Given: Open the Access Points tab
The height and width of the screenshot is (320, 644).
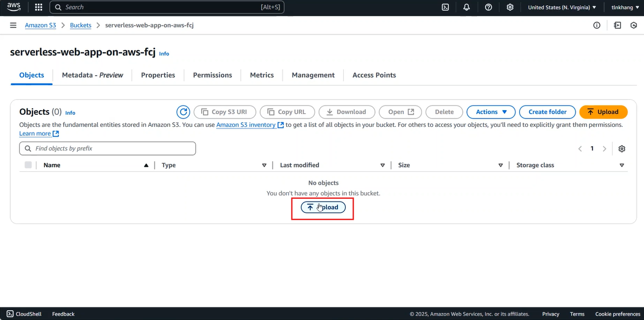Looking at the screenshot, I should click(374, 75).
